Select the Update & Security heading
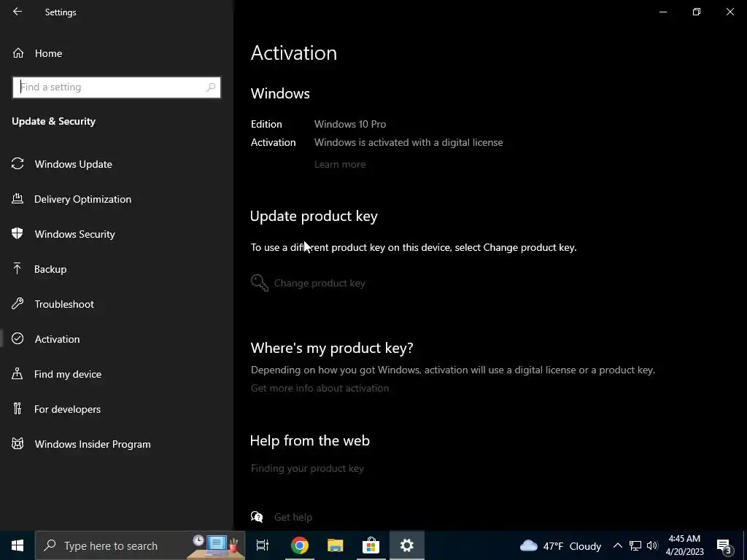 54,121
